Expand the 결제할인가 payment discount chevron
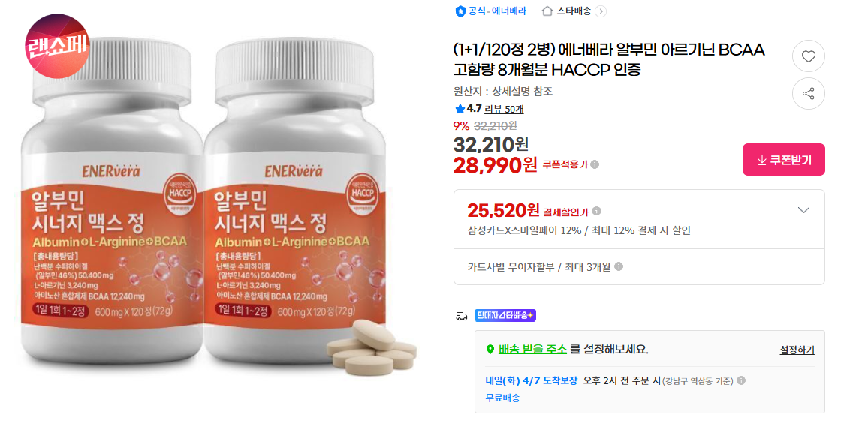 pos(803,210)
